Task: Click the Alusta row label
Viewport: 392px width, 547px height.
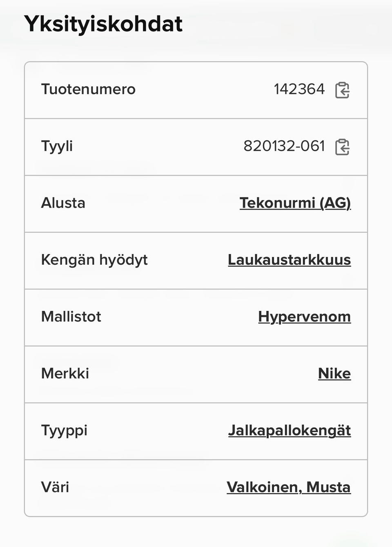Action: [x=63, y=203]
